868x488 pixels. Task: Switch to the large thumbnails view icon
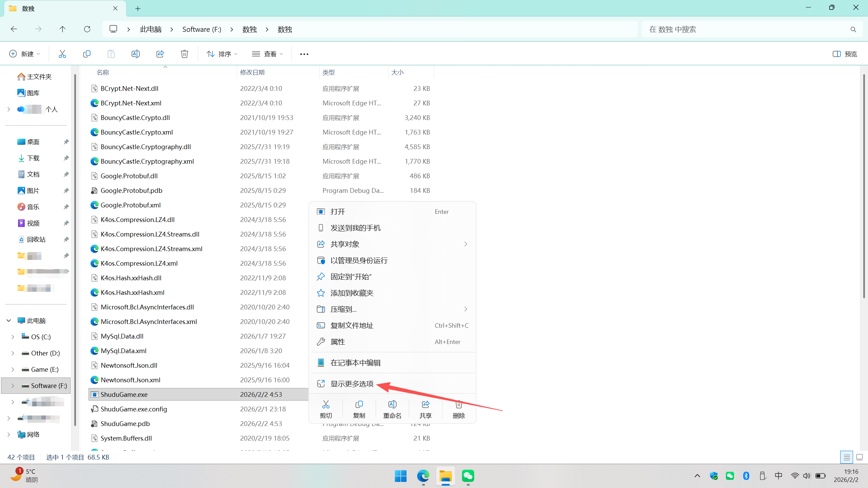859,457
